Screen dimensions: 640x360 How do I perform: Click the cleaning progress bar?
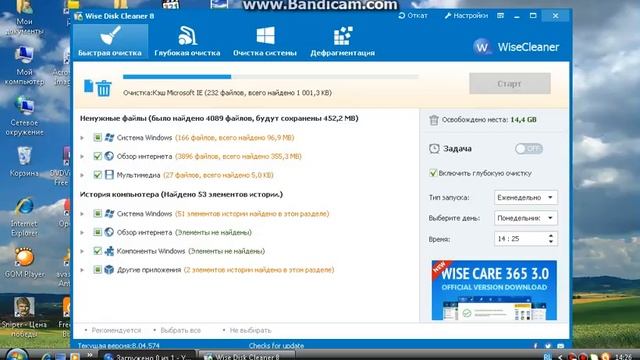pos(271,77)
